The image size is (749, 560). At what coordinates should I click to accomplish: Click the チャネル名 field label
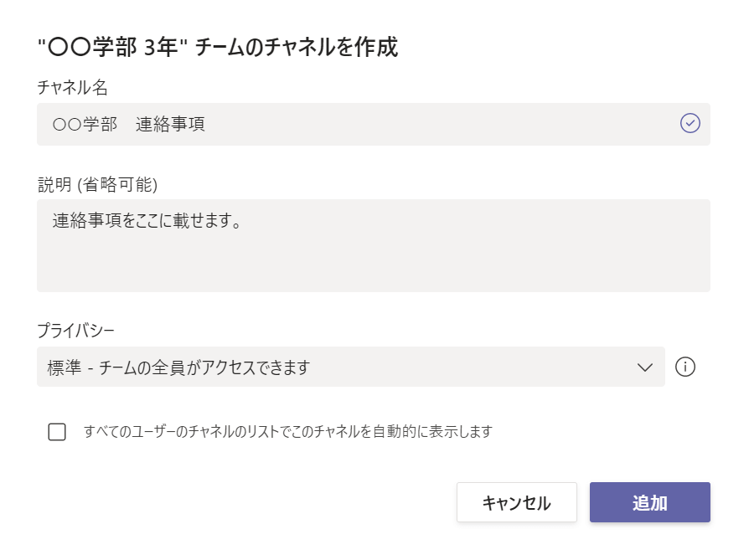pos(73,87)
